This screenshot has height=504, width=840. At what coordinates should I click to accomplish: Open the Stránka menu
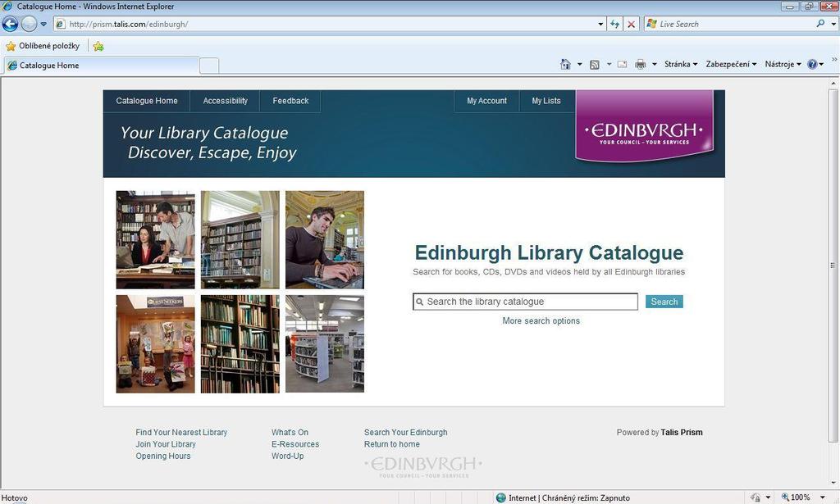(x=681, y=64)
